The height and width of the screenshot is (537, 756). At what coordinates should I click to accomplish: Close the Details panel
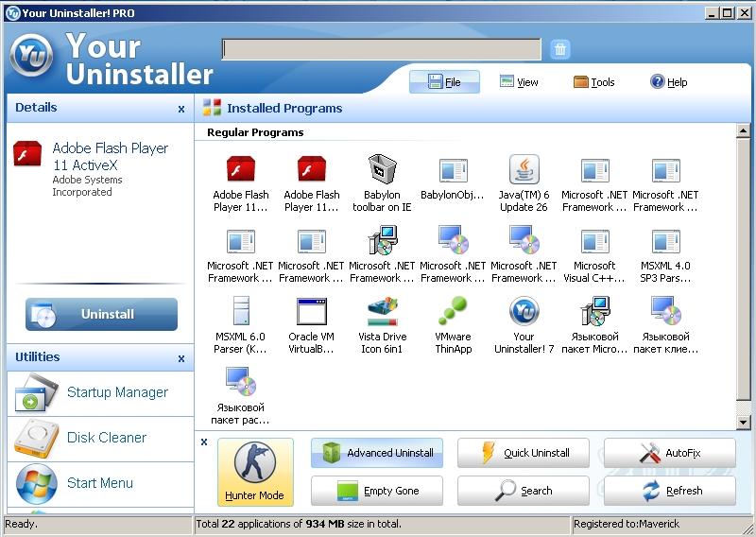[181, 109]
